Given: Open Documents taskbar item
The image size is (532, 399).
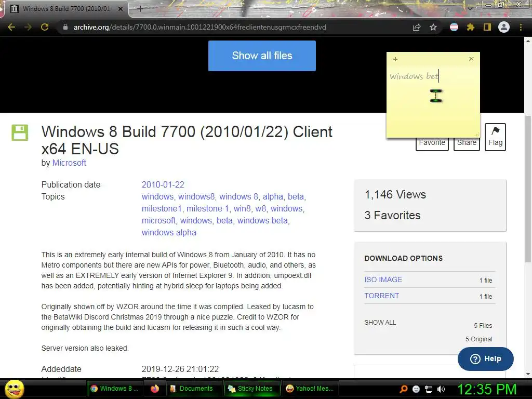Looking at the screenshot, I should pos(194,389).
